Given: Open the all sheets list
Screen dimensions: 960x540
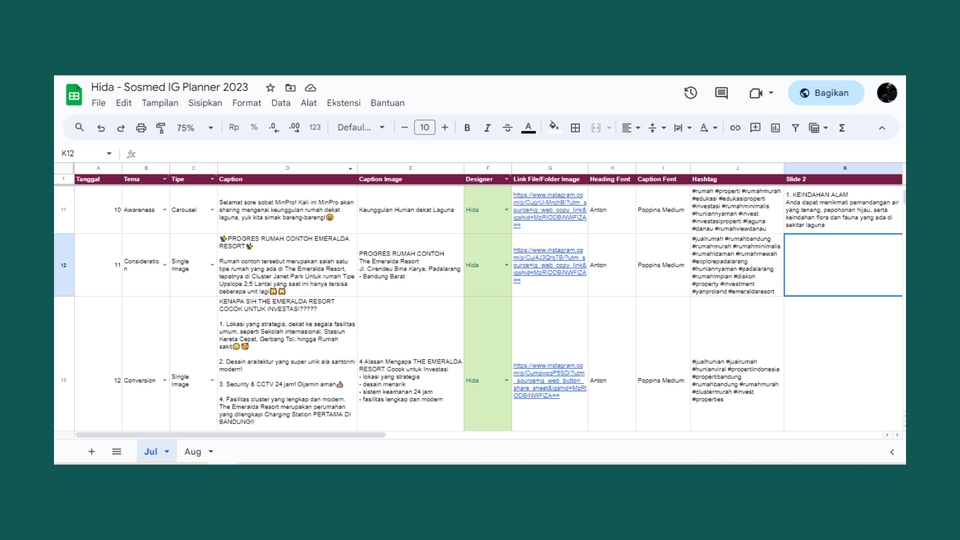Looking at the screenshot, I should 116,451.
